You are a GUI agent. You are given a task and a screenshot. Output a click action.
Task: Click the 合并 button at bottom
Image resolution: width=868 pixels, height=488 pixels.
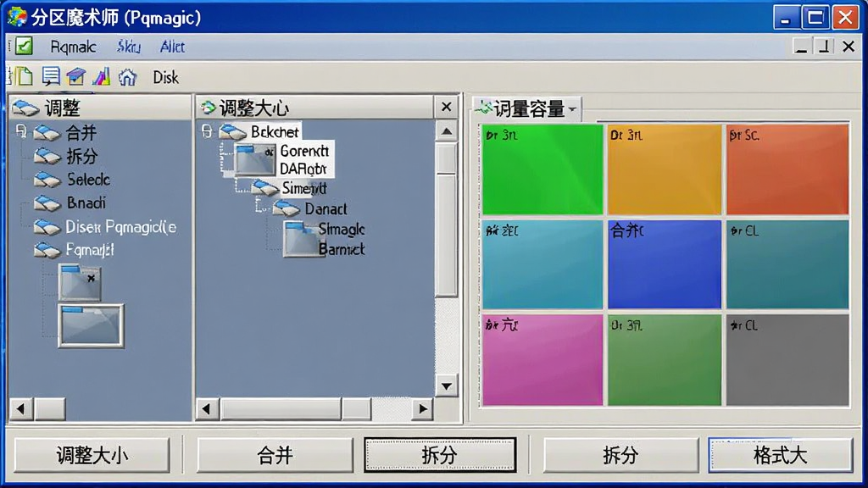[x=275, y=455]
